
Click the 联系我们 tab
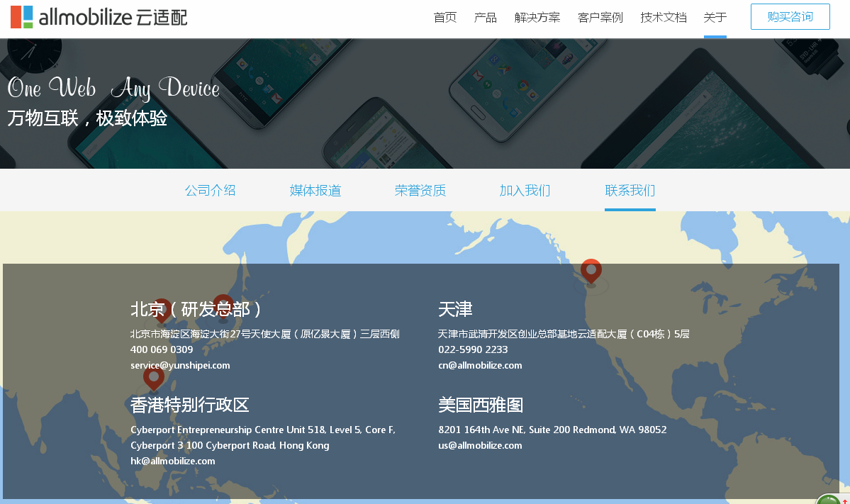coord(630,190)
